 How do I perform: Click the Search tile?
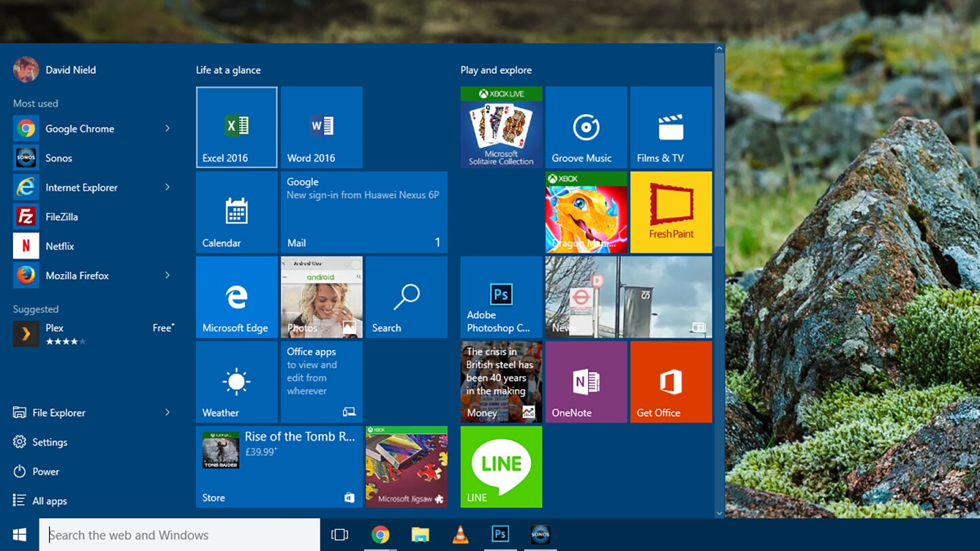click(407, 297)
